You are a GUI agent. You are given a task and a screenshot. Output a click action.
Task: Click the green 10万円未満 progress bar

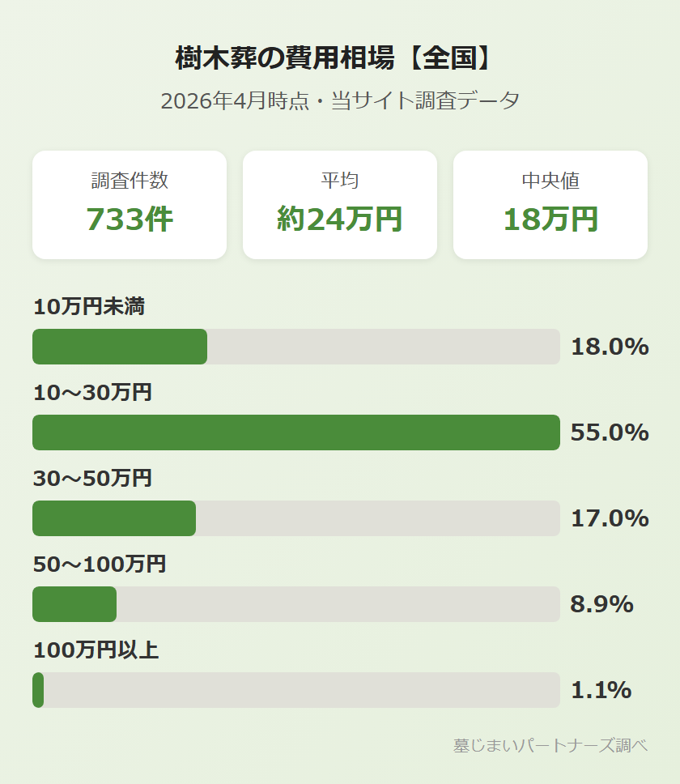coord(120,347)
